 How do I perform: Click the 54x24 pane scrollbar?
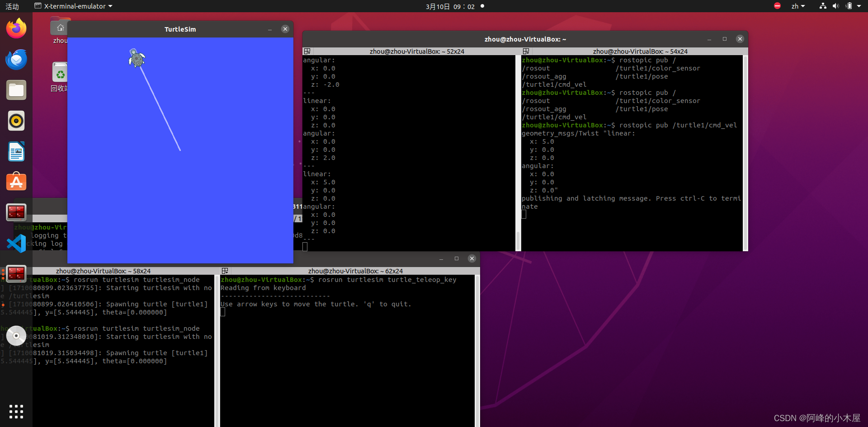point(745,153)
